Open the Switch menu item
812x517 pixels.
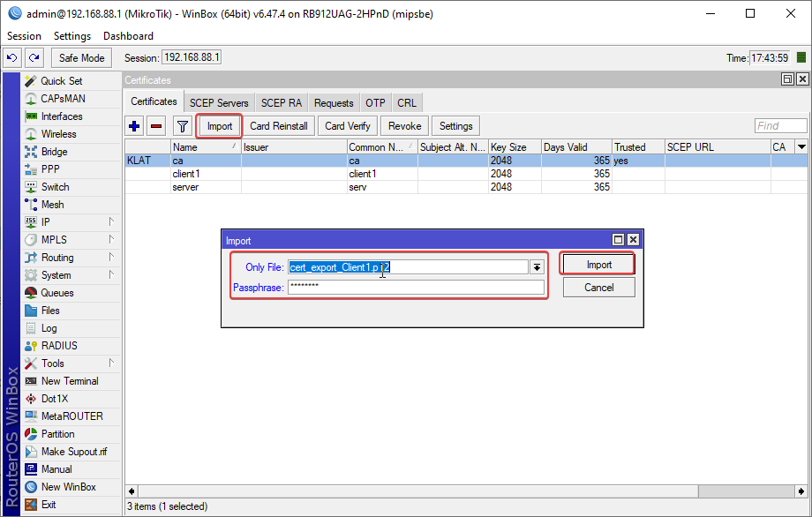pos(71,187)
